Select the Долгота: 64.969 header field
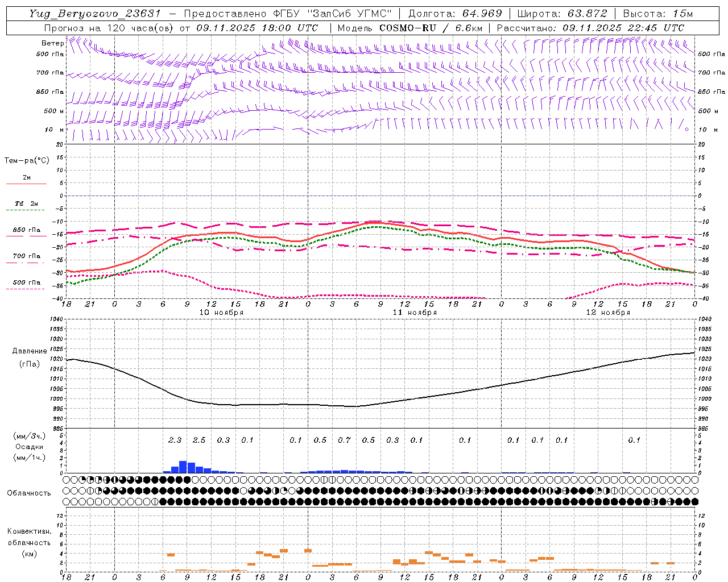Viewport: 728px width, 582px height. [455, 14]
